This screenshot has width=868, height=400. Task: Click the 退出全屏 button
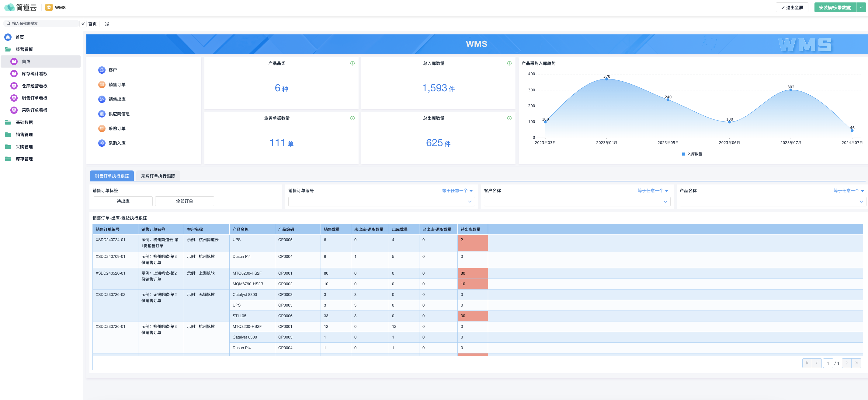[x=792, y=7]
